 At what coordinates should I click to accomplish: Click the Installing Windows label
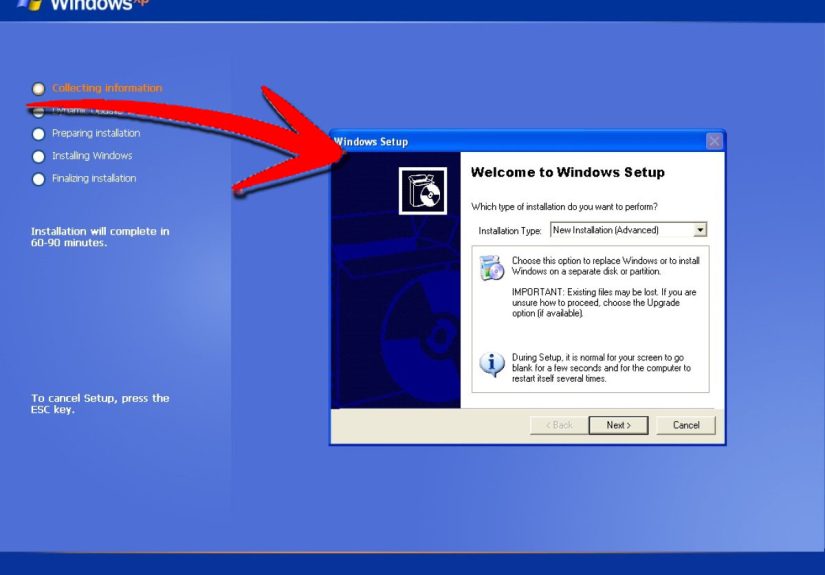[92, 156]
